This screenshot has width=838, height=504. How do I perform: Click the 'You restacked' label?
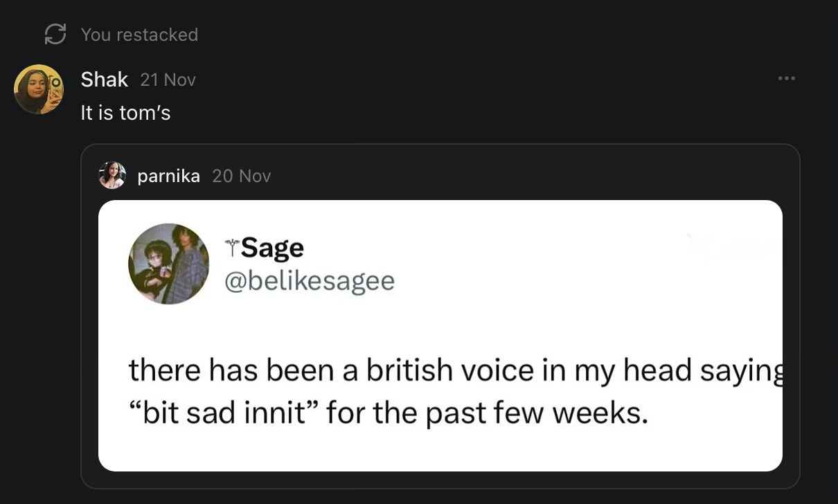pos(139,35)
